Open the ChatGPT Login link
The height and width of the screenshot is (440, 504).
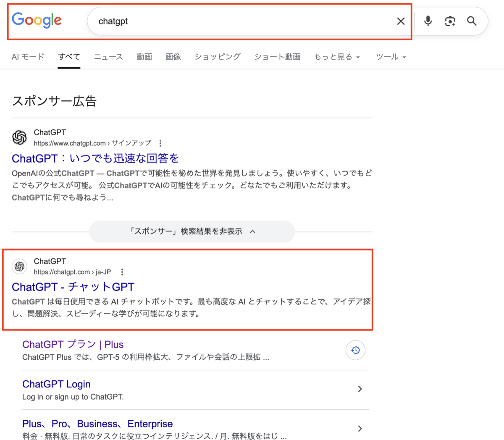56,384
